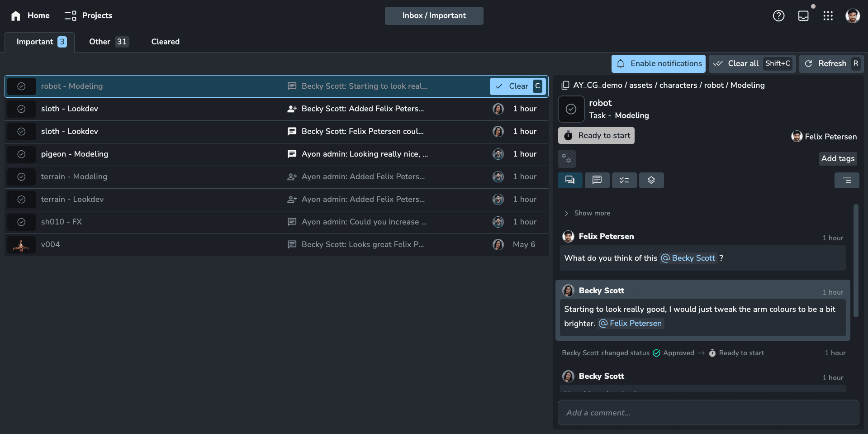Select the terrain - Modeling row
This screenshot has width=868, height=434.
(x=276, y=177)
